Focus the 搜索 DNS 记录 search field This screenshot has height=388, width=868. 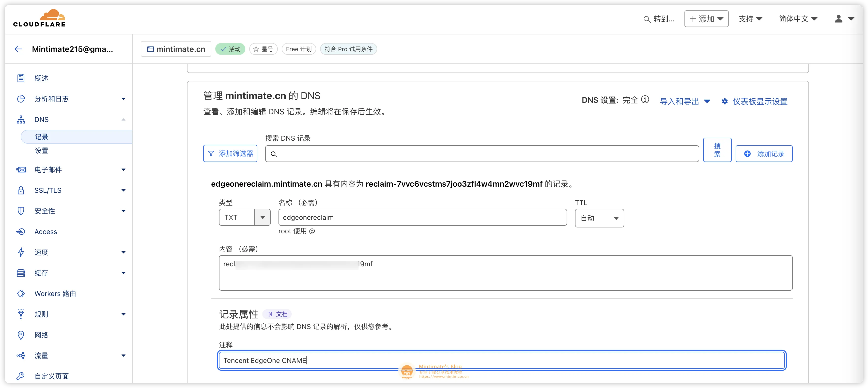coord(482,154)
